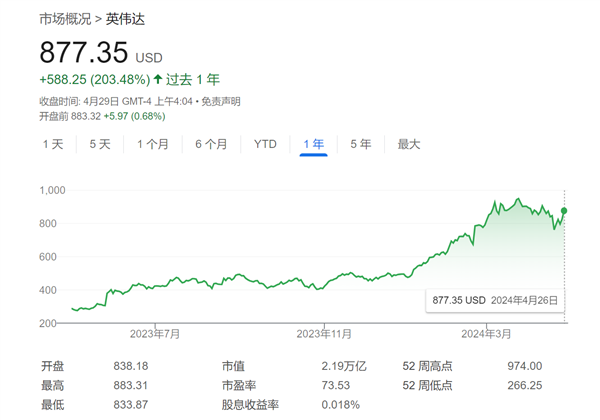600x420 pixels.
Task: Click the 英伟达 breadcrumb title
Action: 124,19
